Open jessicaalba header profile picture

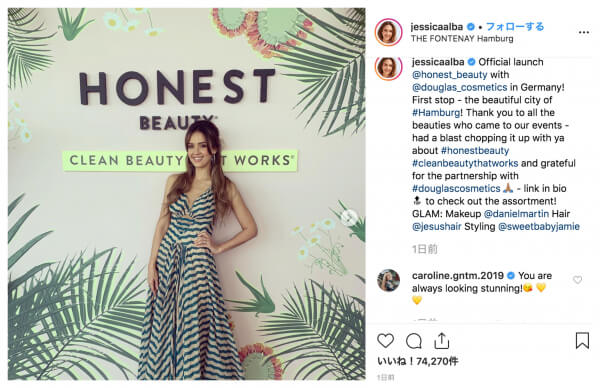pyautogui.click(x=388, y=32)
